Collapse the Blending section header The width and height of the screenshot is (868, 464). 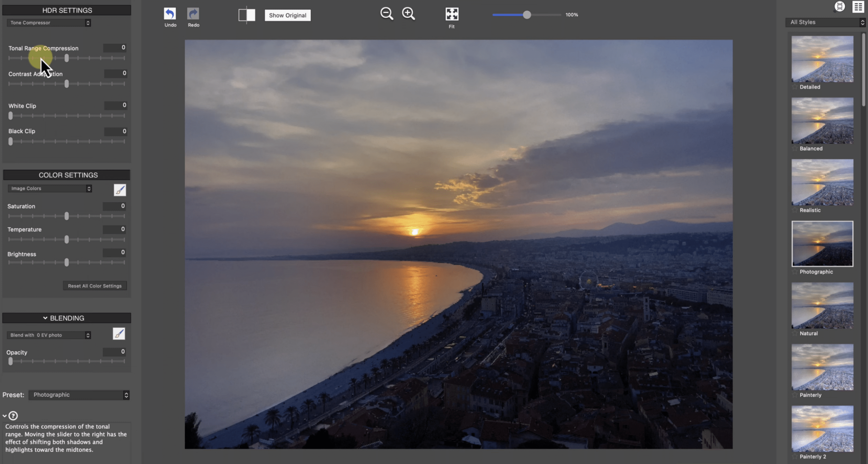66,318
